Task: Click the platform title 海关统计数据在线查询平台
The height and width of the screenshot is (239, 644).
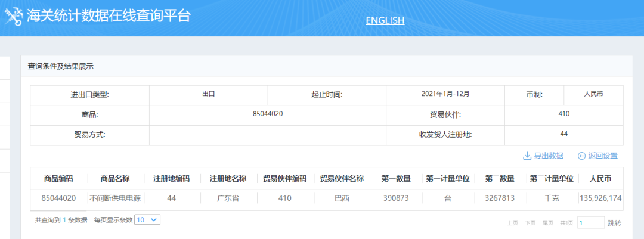Action: click(x=109, y=16)
